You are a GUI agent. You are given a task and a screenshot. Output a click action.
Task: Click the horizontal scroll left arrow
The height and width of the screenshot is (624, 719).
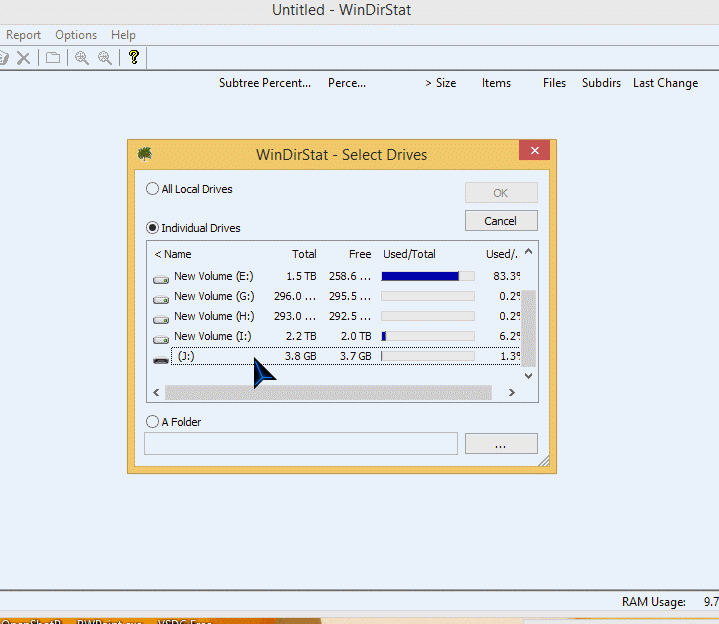(156, 392)
